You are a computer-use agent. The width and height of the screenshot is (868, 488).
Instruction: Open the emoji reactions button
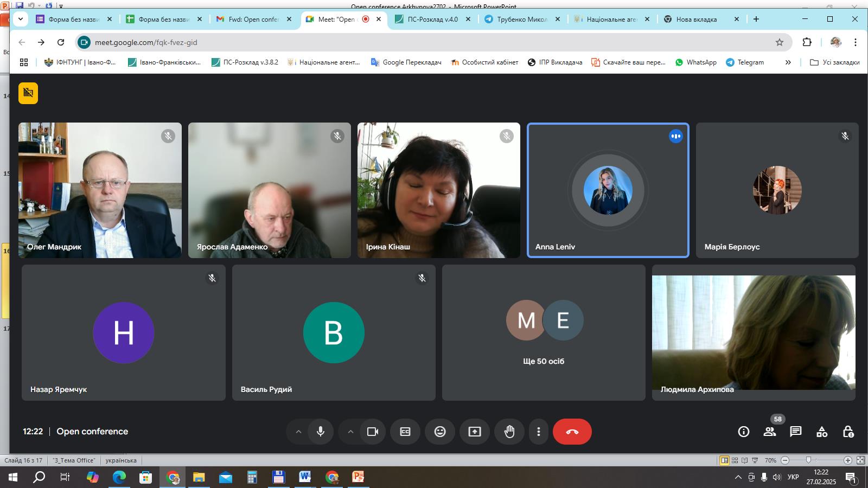point(440,432)
